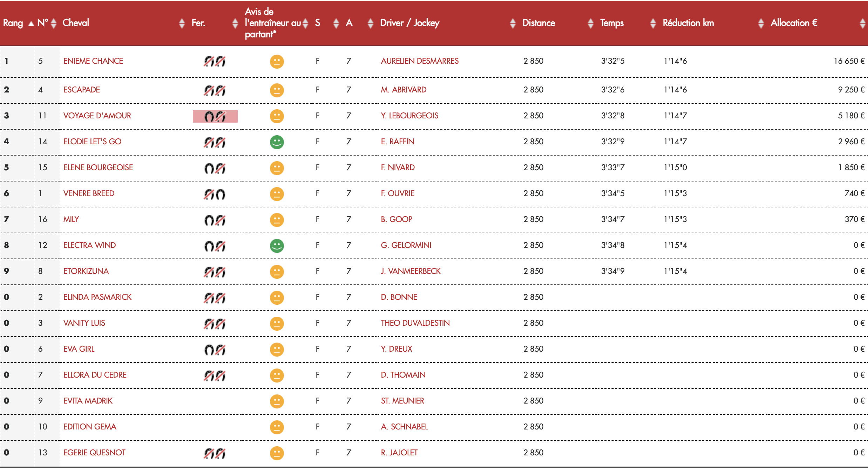The width and height of the screenshot is (868, 468).
Task: Open horse page EDITION GEMA
Action: click(x=90, y=427)
